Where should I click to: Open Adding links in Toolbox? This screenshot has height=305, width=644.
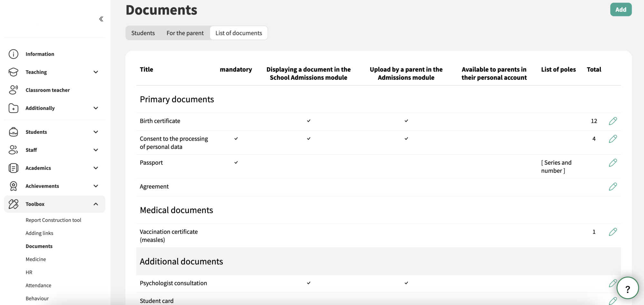point(39,233)
